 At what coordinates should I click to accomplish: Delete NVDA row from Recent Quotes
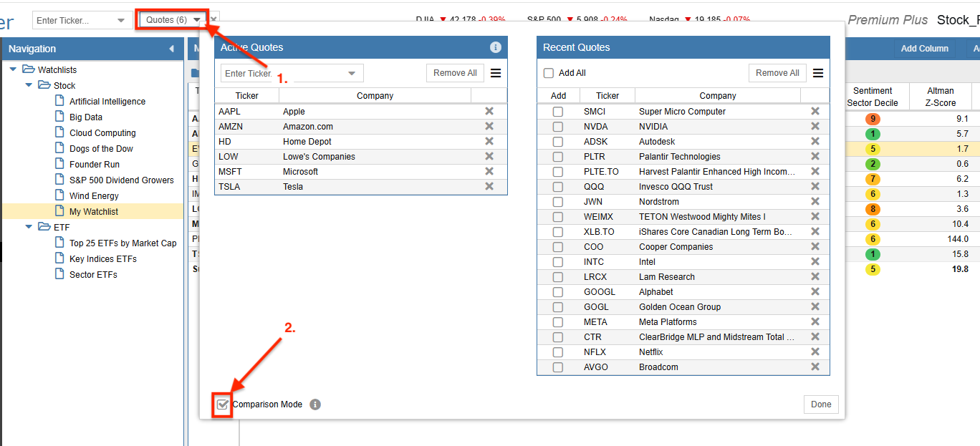click(x=815, y=126)
